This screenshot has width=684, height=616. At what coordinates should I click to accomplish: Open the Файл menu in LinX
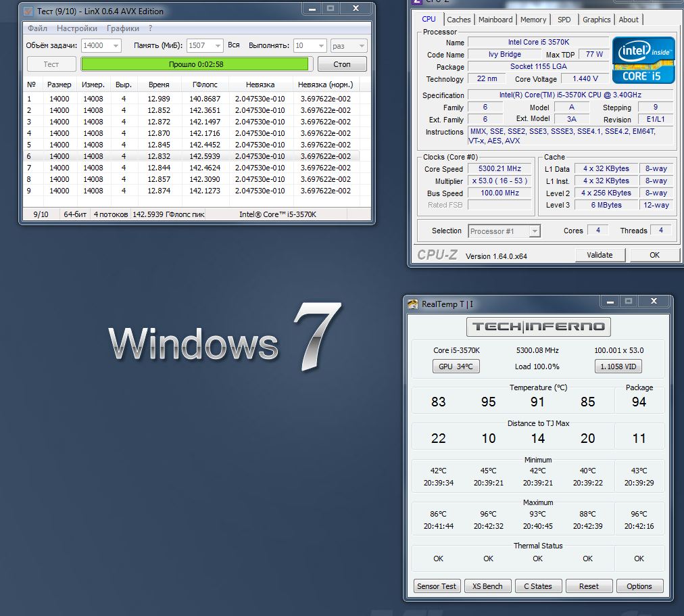point(38,28)
